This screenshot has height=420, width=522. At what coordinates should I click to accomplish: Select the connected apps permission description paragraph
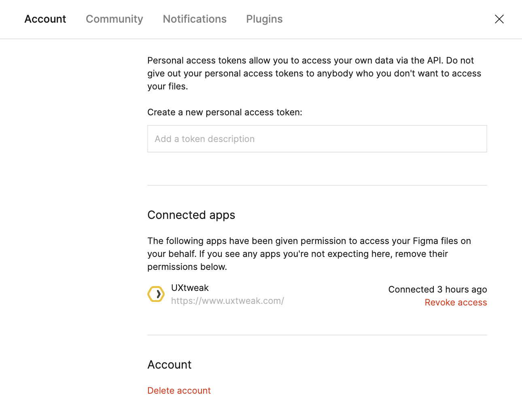(x=309, y=254)
